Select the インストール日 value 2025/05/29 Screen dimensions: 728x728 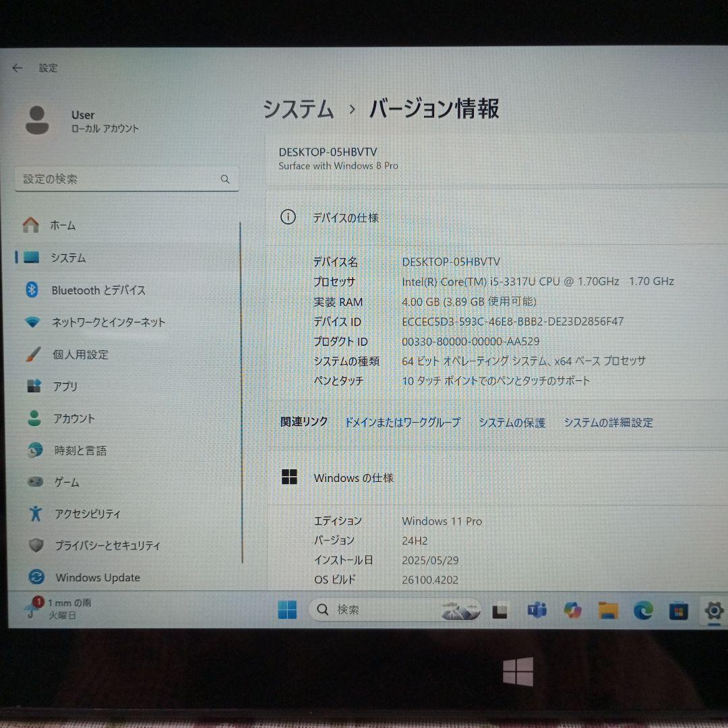coord(430,560)
